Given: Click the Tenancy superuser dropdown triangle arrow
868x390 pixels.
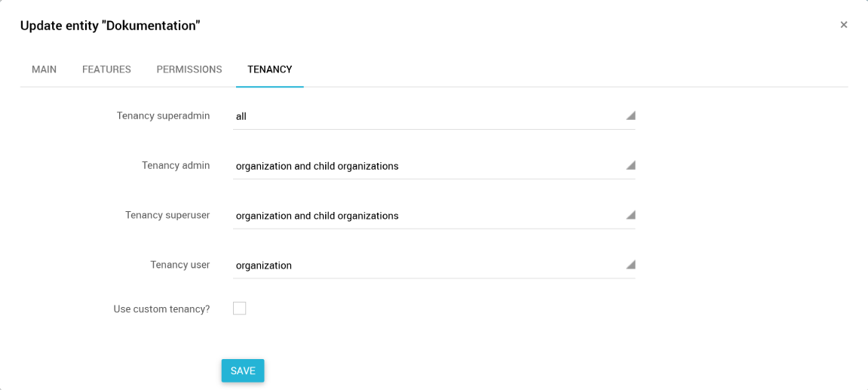Looking at the screenshot, I should (630, 215).
